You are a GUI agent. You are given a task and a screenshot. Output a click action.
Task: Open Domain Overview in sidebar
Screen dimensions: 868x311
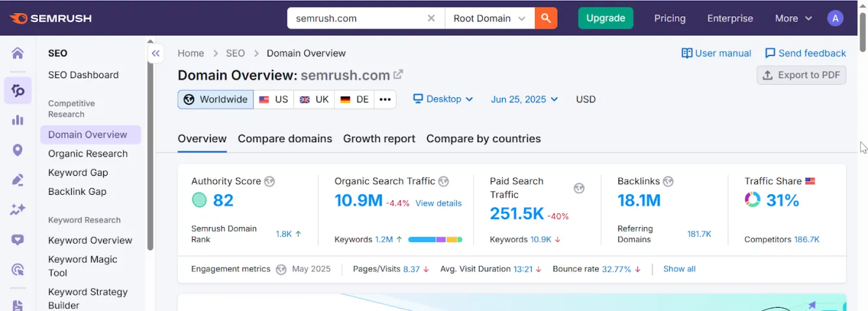(91, 135)
